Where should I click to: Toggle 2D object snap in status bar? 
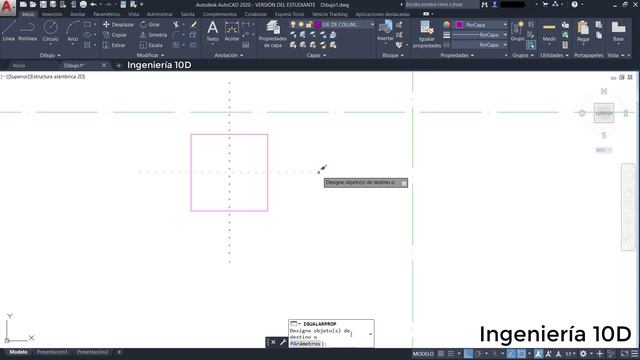[521, 354]
